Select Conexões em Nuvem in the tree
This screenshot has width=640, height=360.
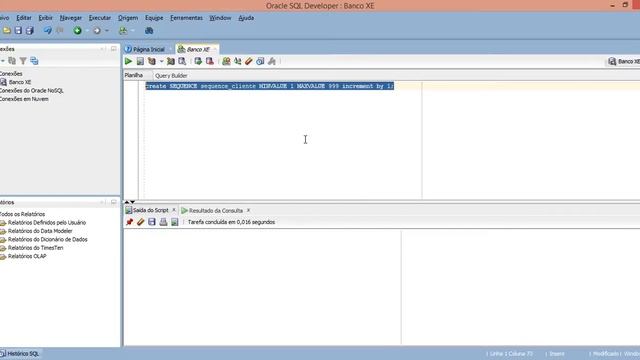[24, 99]
